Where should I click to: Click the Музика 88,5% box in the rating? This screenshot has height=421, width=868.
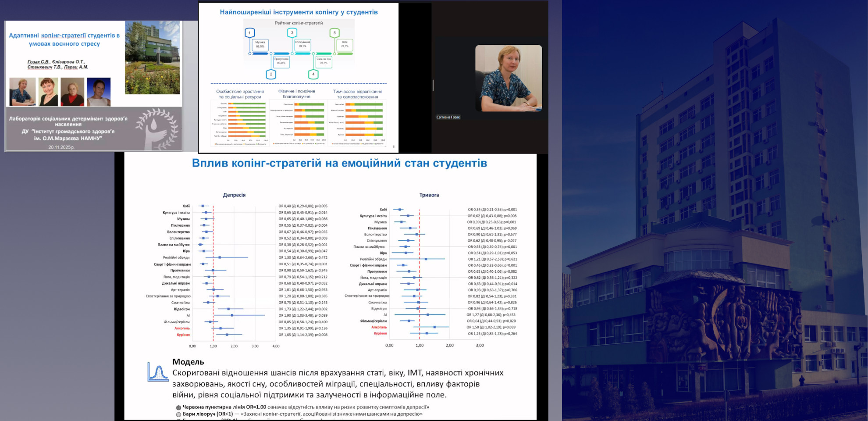(260, 44)
